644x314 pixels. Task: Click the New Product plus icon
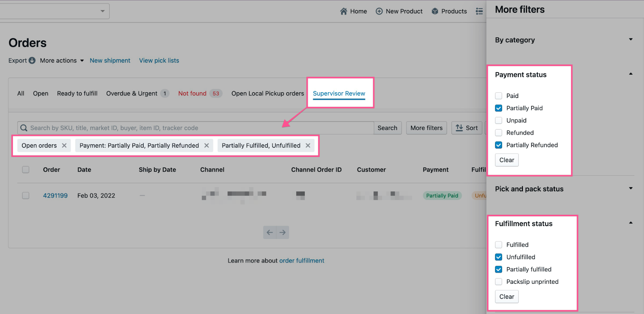[x=379, y=11]
